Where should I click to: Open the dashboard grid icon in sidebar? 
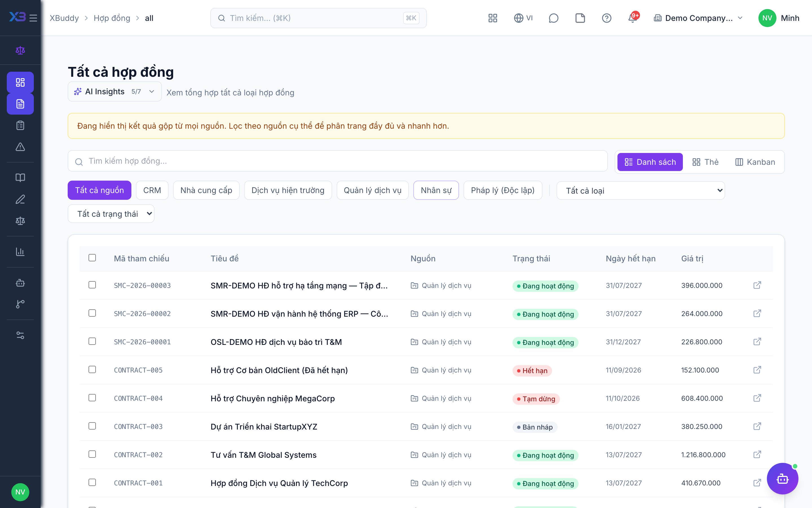tap(20, 82)
